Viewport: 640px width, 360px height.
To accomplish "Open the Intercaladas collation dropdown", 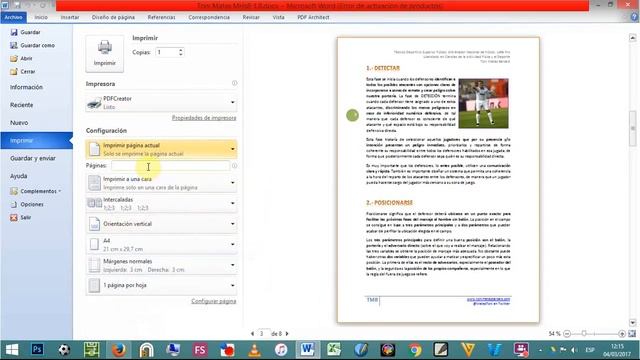I will (161, 203).
